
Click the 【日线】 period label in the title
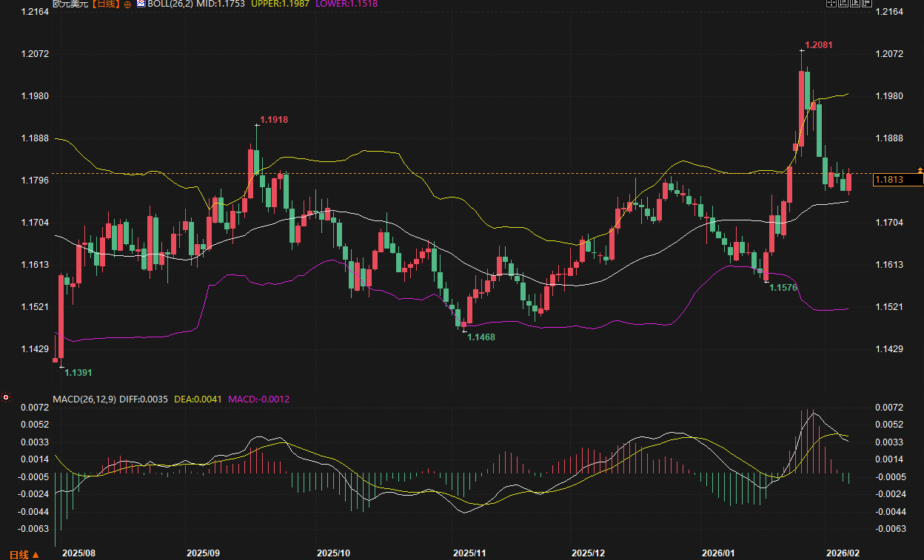click(104, 4)
